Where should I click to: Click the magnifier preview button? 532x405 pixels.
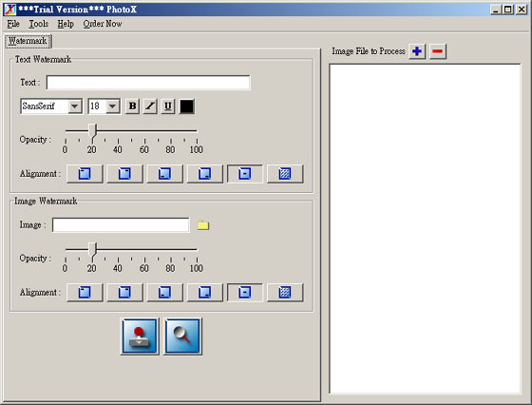pos(182,337)
